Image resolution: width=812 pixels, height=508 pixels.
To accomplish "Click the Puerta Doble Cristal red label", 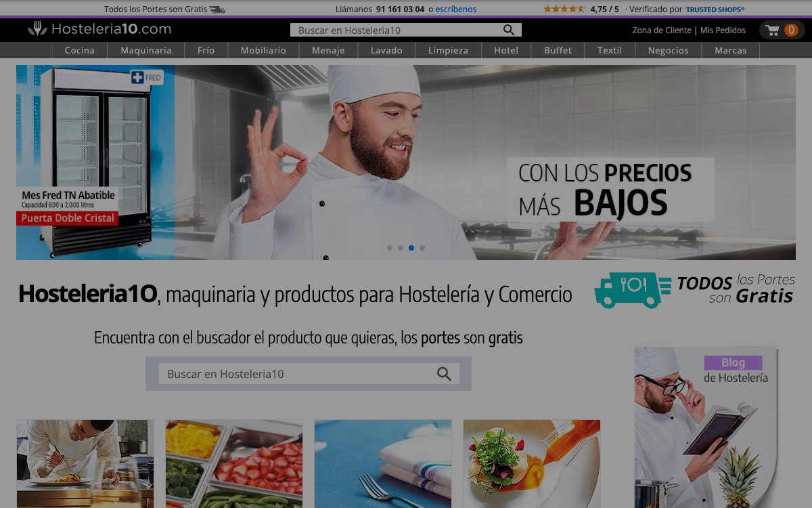I will pyautogui.click(x=67, y=218).
